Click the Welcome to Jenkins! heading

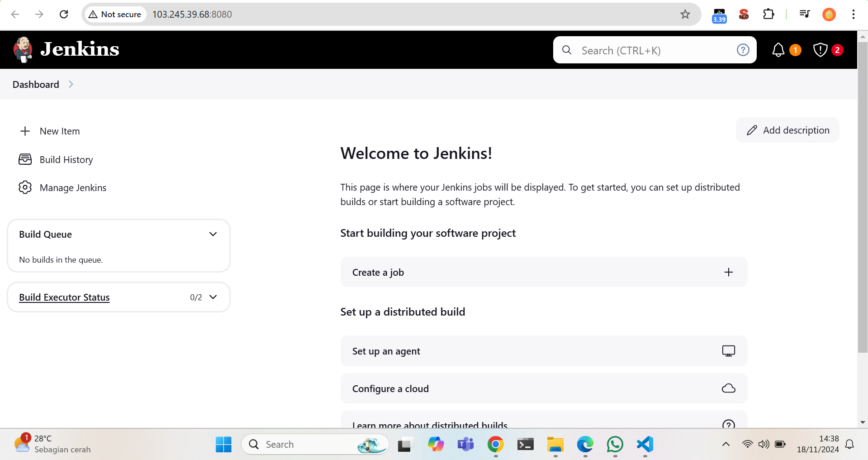[x=416, y=153]
